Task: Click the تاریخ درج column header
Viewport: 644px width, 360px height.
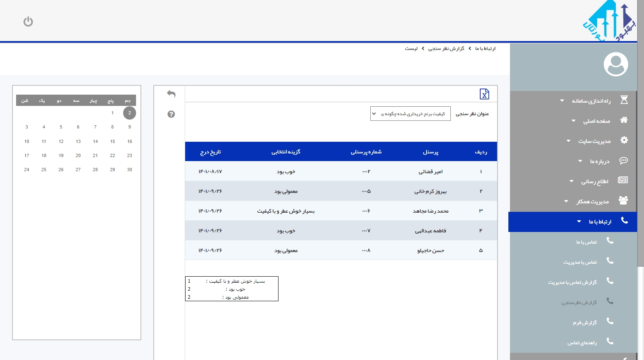Action: [x=211, y=152]
